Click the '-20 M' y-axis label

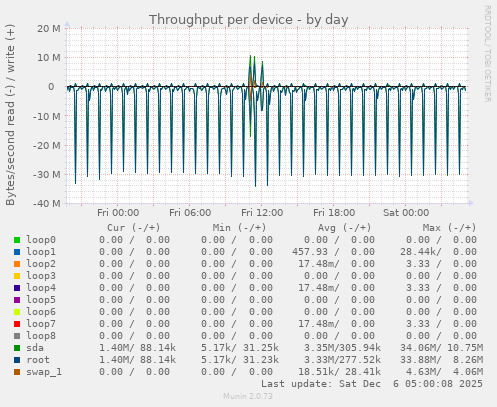(x=47, y=145)
